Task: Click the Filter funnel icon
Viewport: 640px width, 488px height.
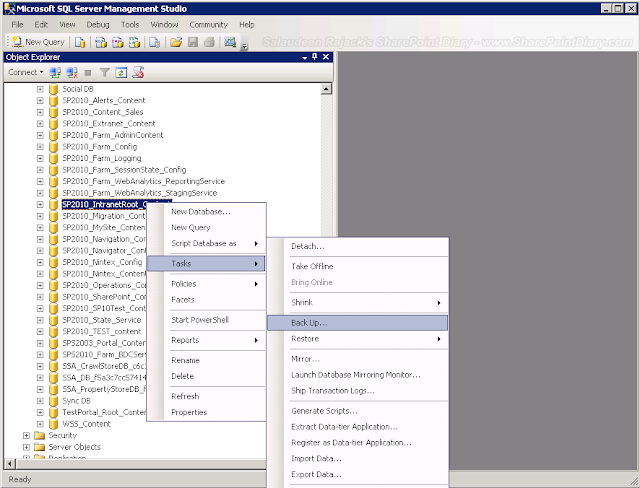Action: 104,73
